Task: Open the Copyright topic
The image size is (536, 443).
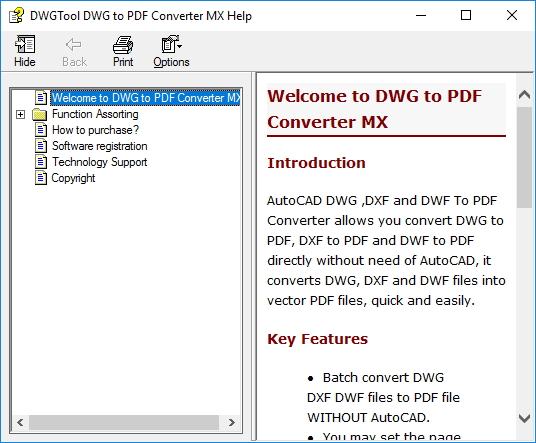Action: point(73,178)
